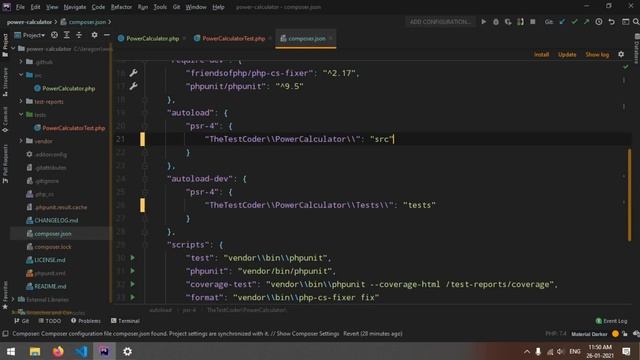The image size is (640, 360).
Task: Open Event Log in bottom right
Action: 611,321
